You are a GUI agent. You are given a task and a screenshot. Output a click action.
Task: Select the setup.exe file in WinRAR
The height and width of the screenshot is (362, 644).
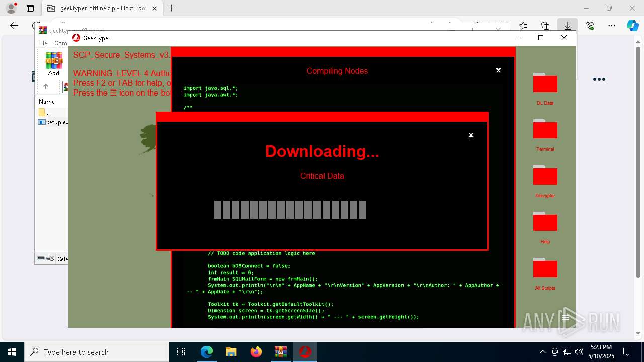[53, 122]
